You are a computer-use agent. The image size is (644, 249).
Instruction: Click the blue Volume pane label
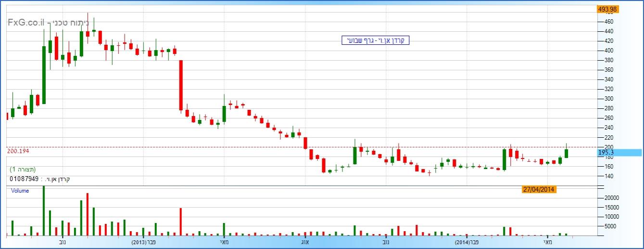coord(20,191)
